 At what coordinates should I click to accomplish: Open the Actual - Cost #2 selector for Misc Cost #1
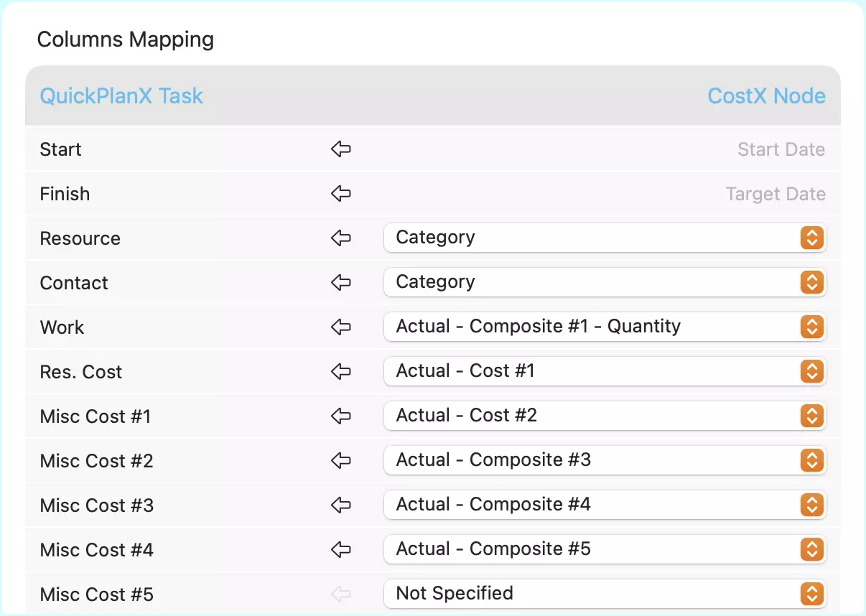[x=605, y=416]
